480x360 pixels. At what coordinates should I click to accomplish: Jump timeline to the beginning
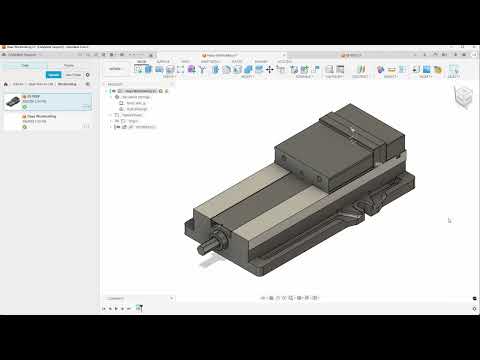pyautogui.click(x=104, y=309)
